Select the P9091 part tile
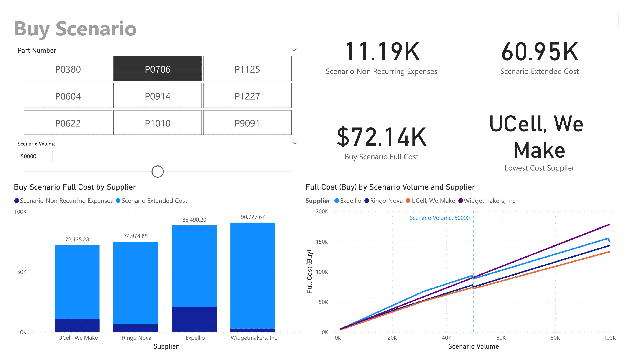Screen dimensions: 630x364 click(247, 123)
